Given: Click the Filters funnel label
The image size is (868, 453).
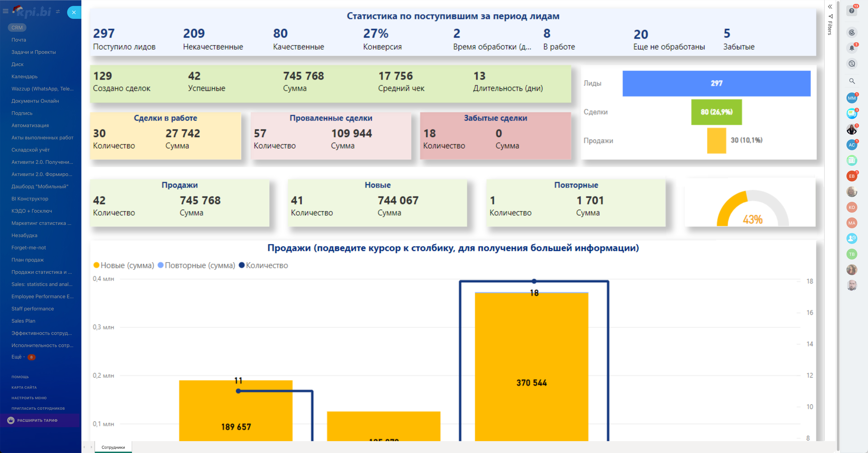Looking at the screenshot, I should point(830,26).
